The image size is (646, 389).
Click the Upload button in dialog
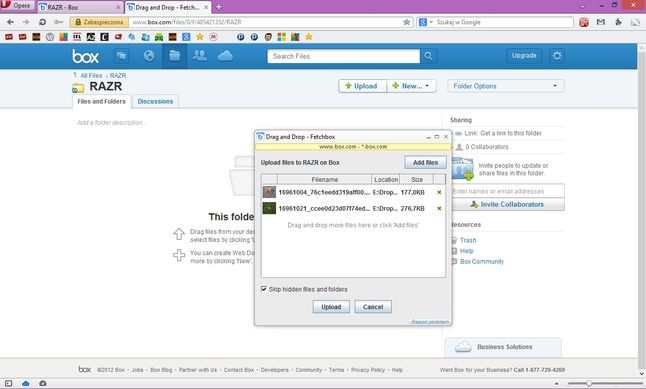click(x=331, y=307)
